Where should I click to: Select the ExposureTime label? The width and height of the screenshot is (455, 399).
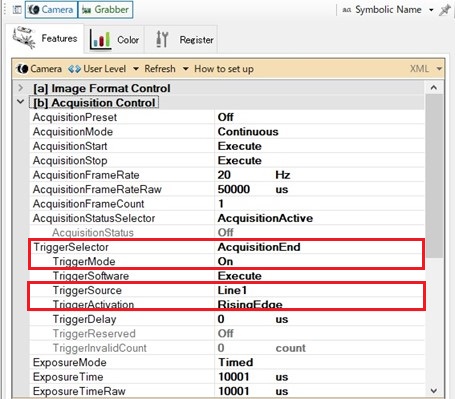click(x=68, y=377)
